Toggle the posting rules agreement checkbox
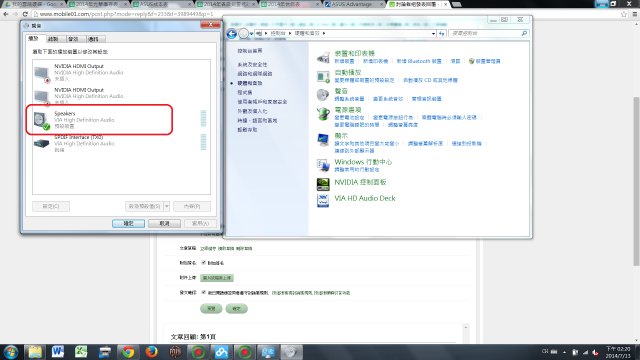 [x=203, y=292]
